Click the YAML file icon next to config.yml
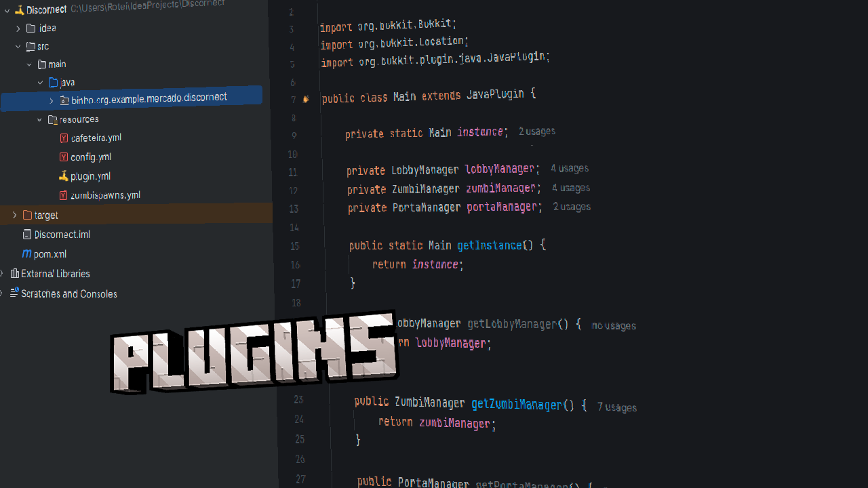Image resolution: width=868 pixels, height=488 pixels. [x=63, y=157]
